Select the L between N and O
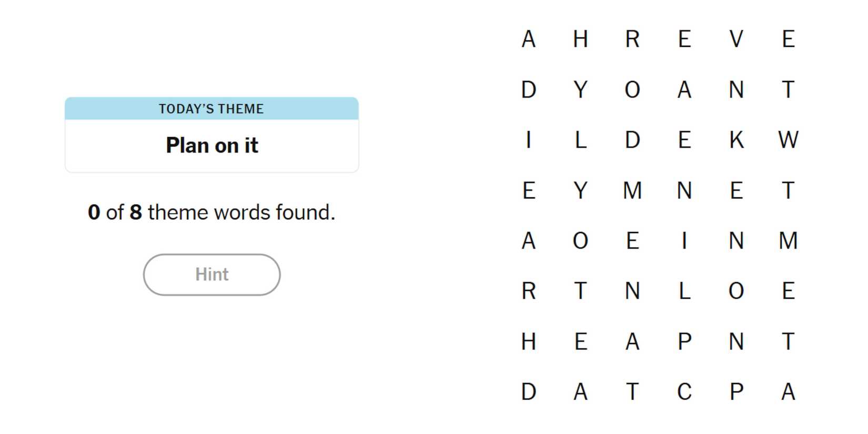868x434 pixels. point(684,291)
